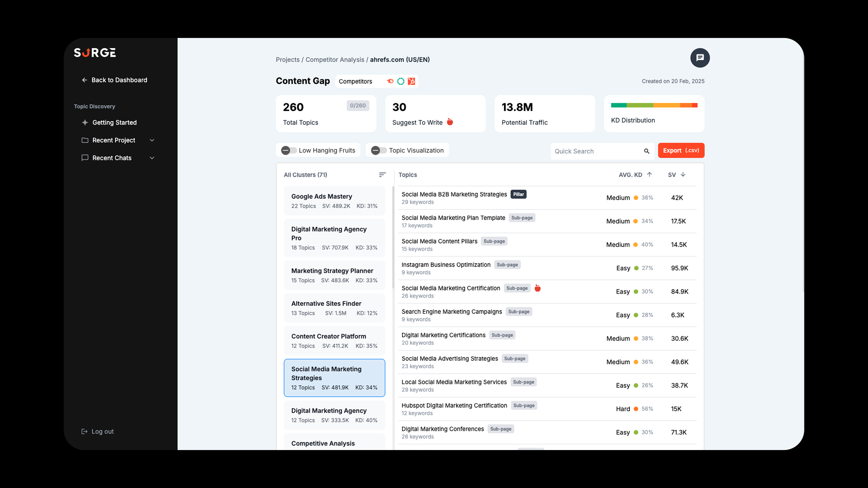Viewport: 868px width, 488px height.
Task: Expand the Recent Chats chevron
Action: (x=152, y=158)
